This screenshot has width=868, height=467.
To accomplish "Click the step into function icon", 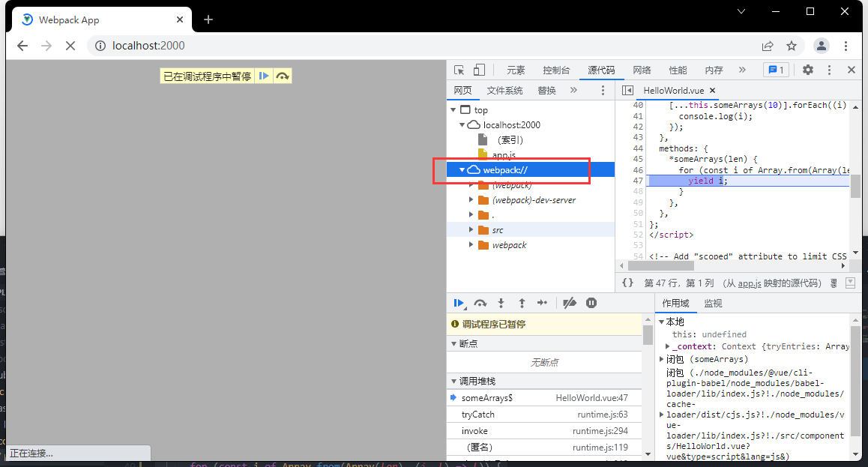I will tap(501, 303).
